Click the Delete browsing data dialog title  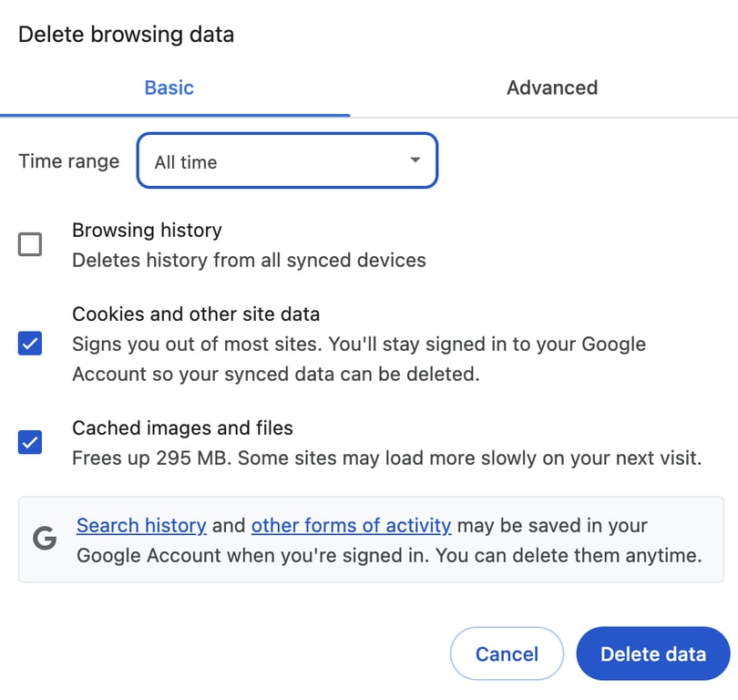126,35
